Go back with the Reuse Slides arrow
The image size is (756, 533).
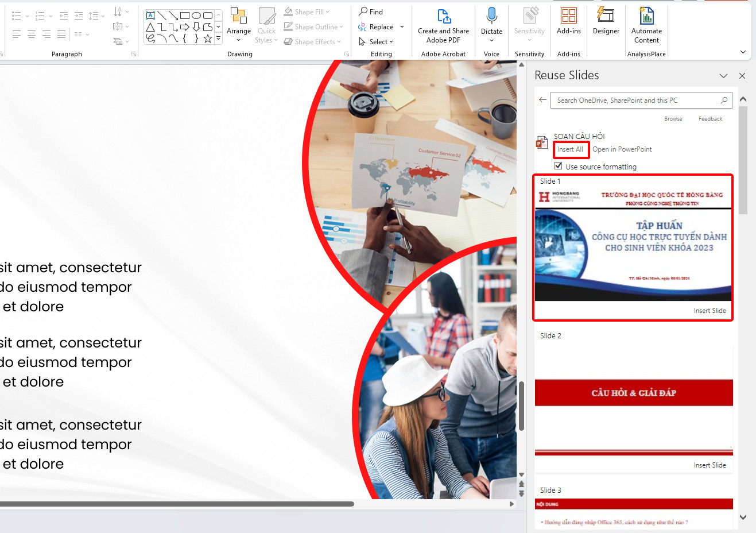tap(542, 99)
